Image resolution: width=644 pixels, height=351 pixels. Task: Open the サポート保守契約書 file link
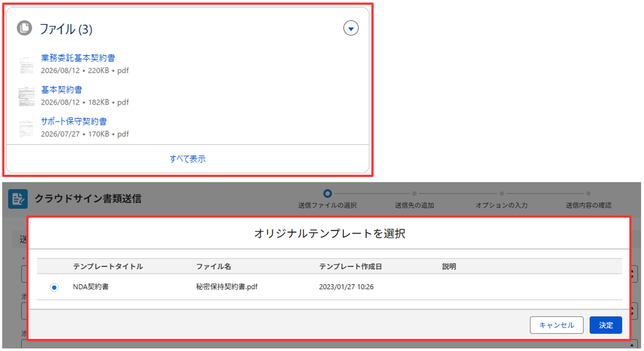pyautogui.click(x=74, y=121)
